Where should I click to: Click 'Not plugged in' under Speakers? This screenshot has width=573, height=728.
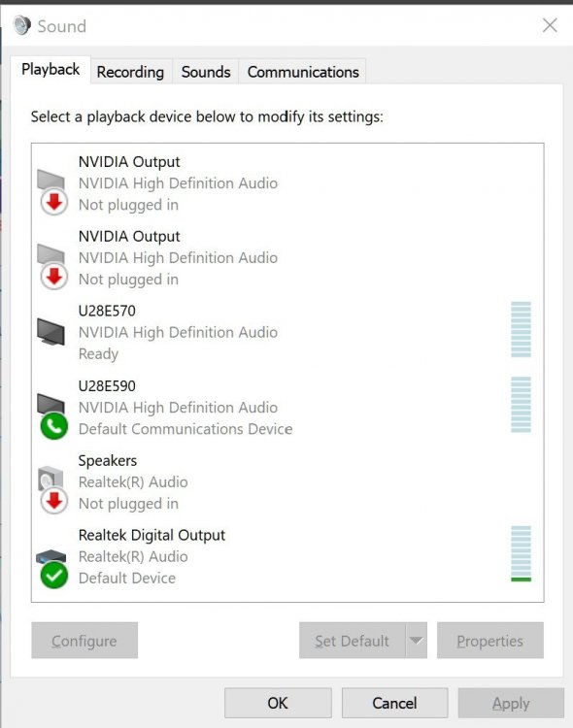[x=128, y=504]
